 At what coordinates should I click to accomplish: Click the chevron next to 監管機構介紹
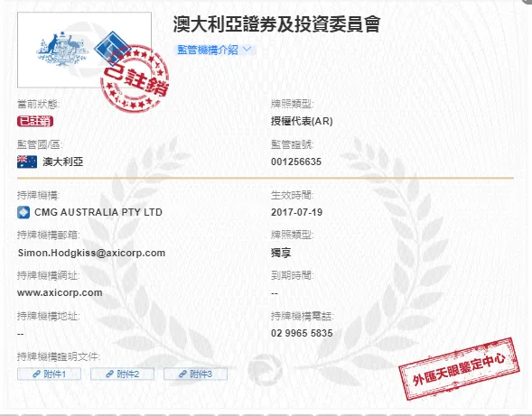click(x=247, y=50)
